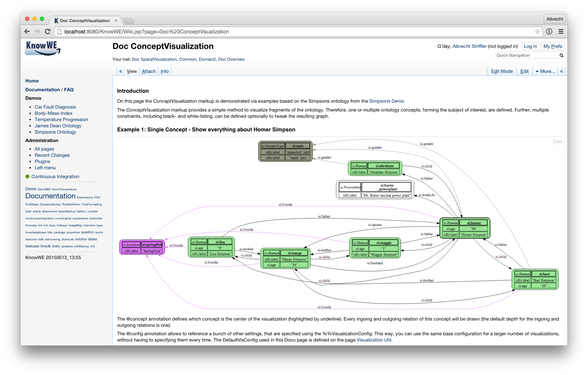Open Car Fault Diagnosis demo

(x=55, y=107)
